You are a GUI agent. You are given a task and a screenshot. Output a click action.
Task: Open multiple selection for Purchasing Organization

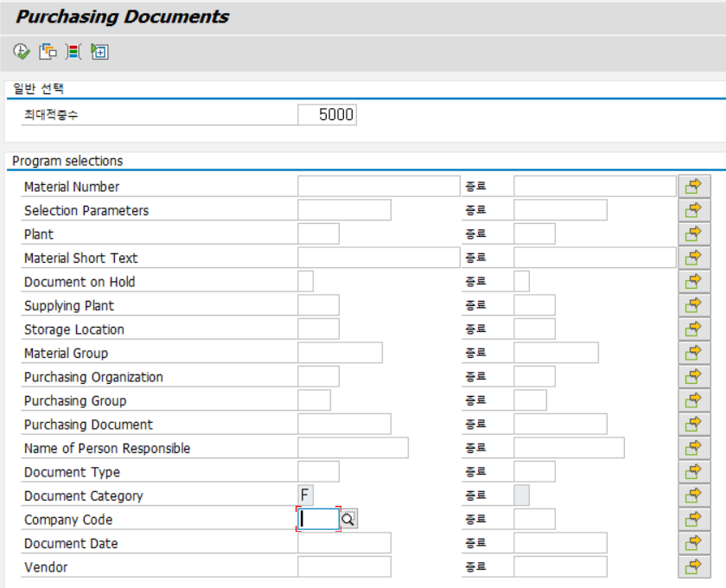coord(694,377)
